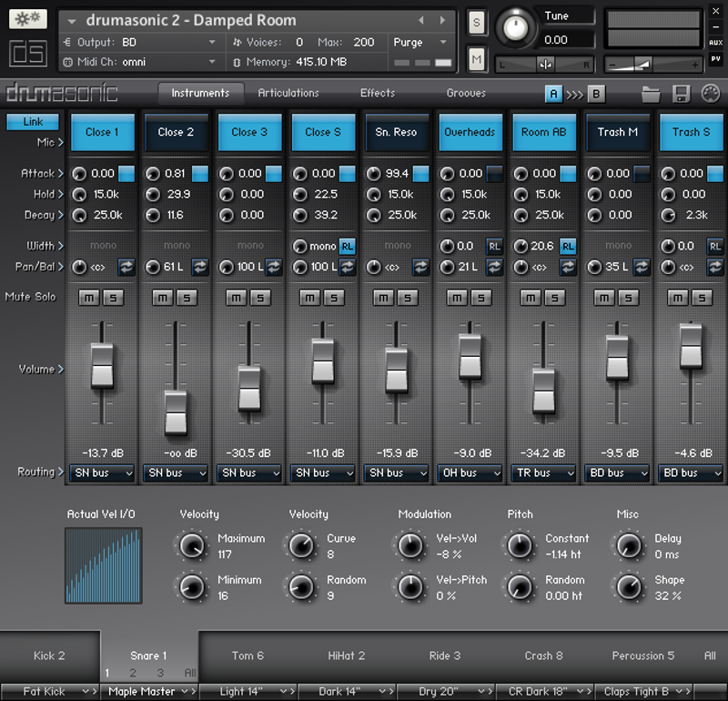Click the Pitch Constant knob
The height and width of the screenshot is (701, 728).
click(520, 546)
